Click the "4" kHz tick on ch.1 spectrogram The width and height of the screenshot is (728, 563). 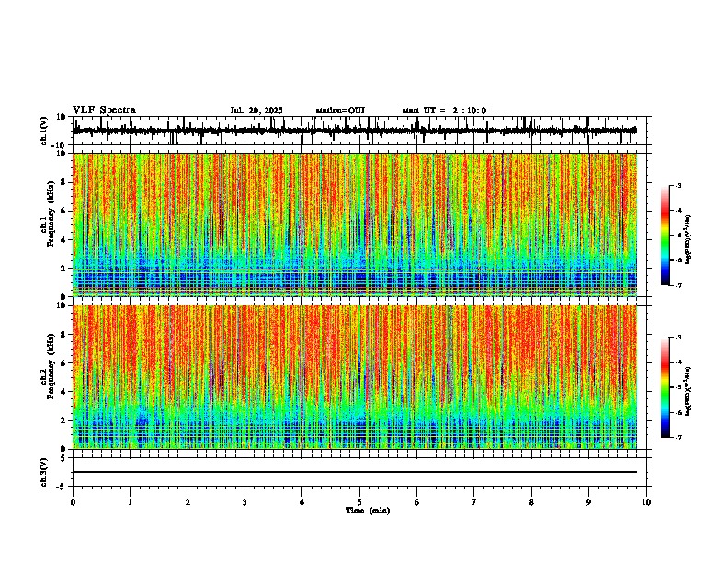pyautogui.click(x=63, y=240)
